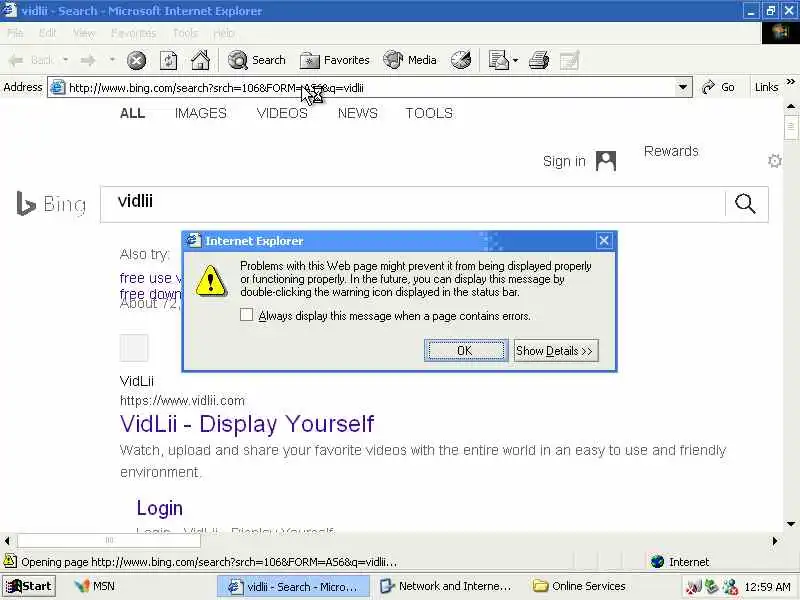Open the Login sub-link under VidLii

click(x=160, y=508)
